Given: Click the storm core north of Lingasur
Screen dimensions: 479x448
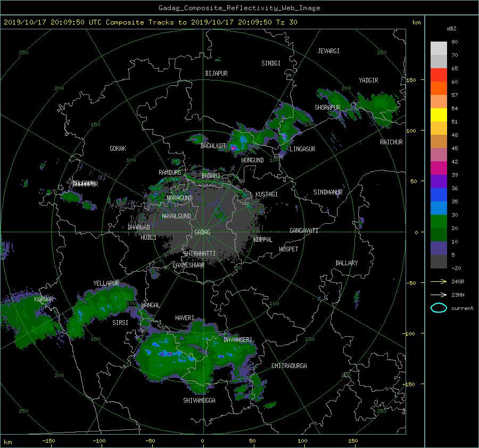Looking at the screenshot, I should [284, 136].
